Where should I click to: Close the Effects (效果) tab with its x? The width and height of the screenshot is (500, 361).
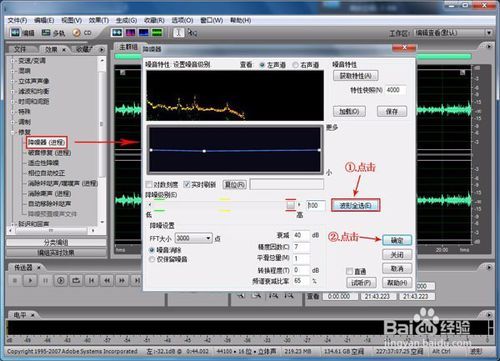(x=63, y=49)
